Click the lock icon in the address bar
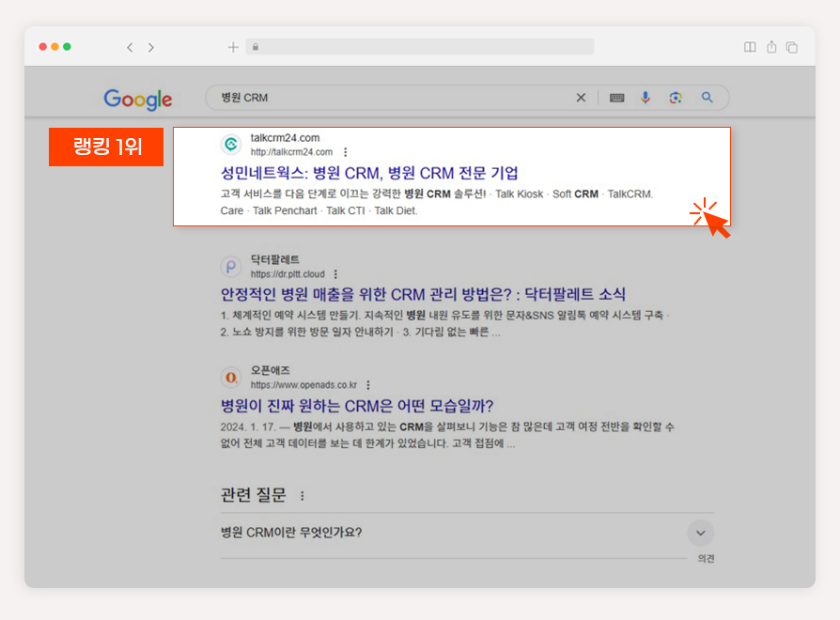 click(256, 47)
